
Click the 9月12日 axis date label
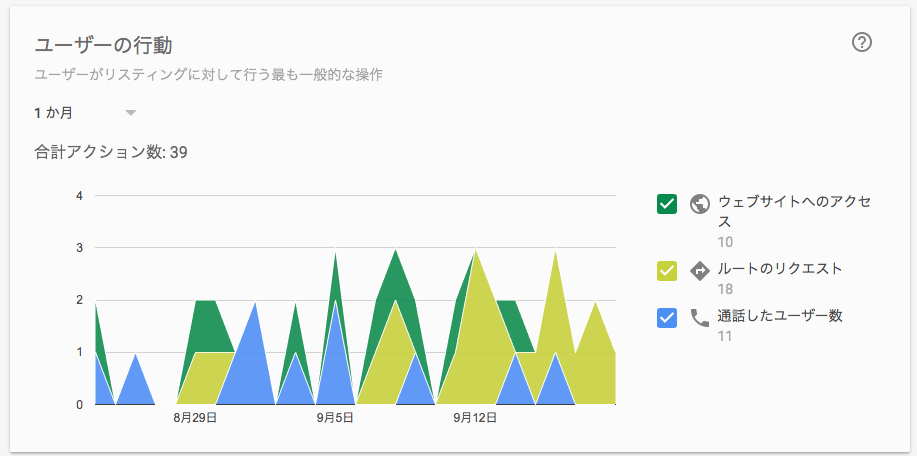tap(475, 418)
